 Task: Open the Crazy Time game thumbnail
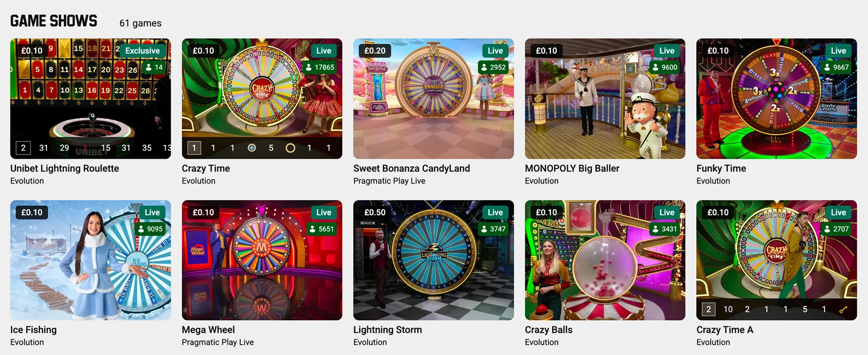pos(262,98)
